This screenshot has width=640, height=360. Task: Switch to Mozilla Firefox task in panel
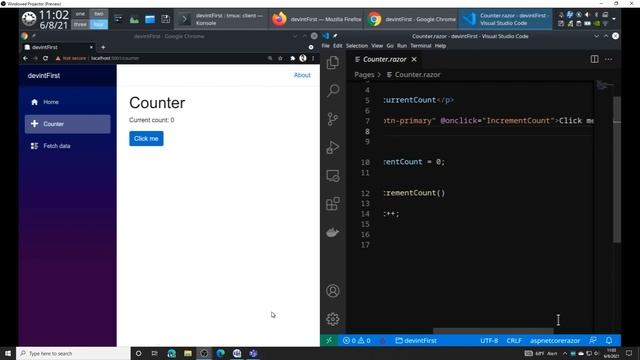click(316, 19)
